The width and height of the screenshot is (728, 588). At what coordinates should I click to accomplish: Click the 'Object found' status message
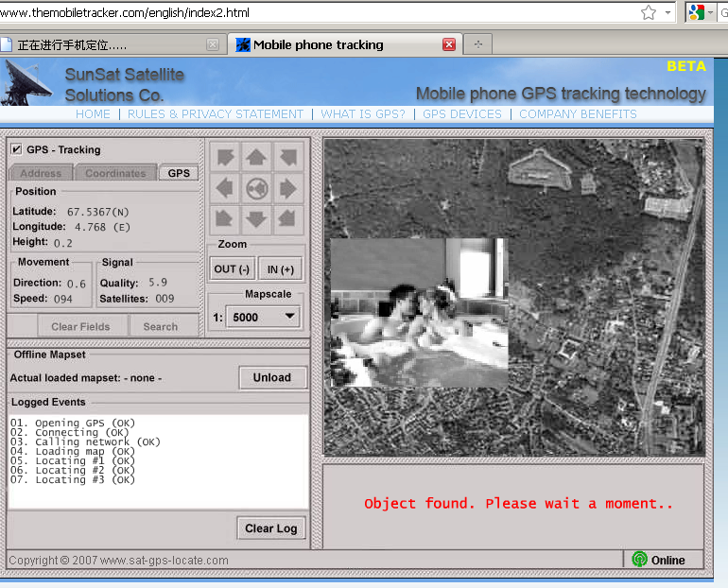[x=519, y=504]
